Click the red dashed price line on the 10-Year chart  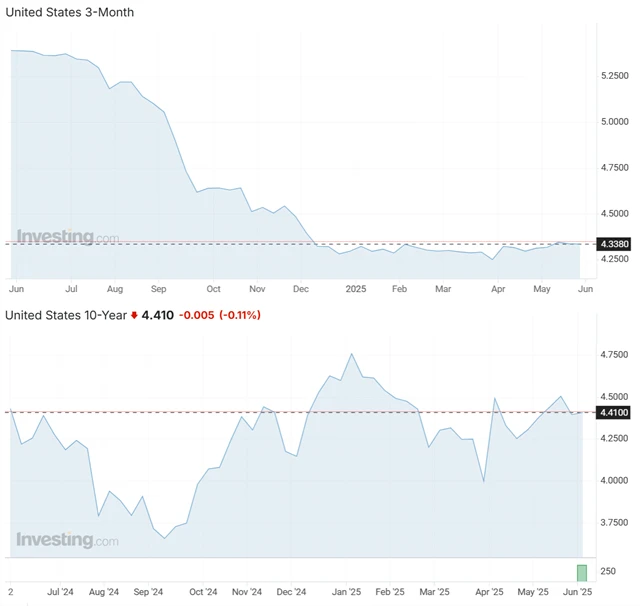[x=250, y=412]
